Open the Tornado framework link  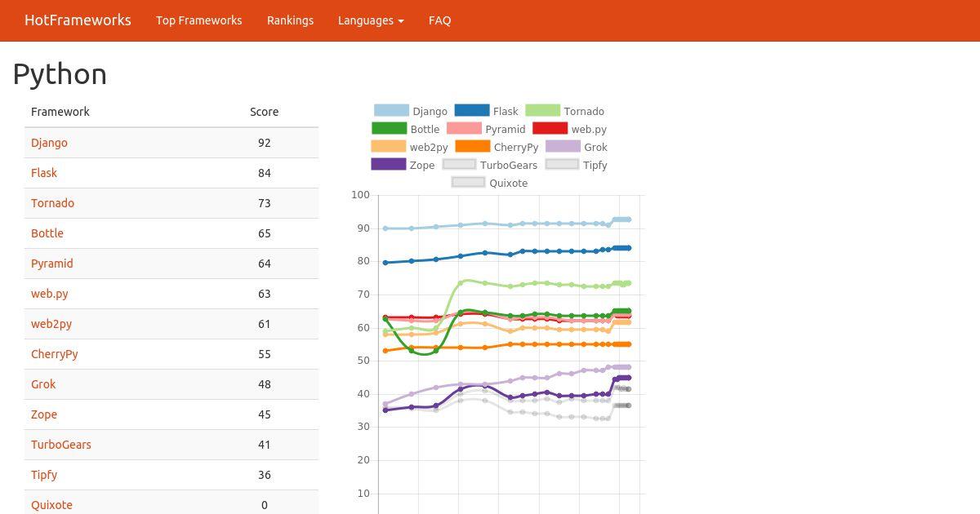(52, 203)
